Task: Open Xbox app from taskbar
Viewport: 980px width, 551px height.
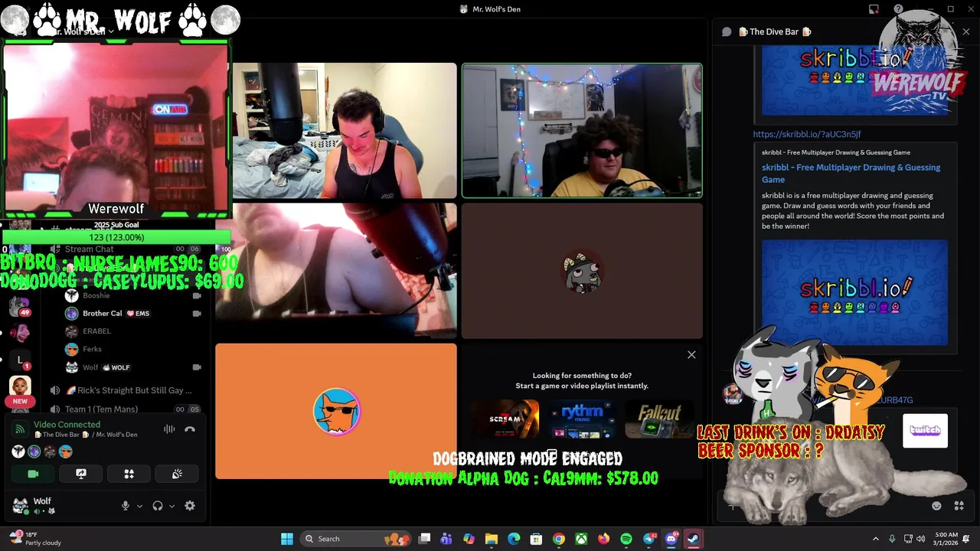Action: point(582,539)
